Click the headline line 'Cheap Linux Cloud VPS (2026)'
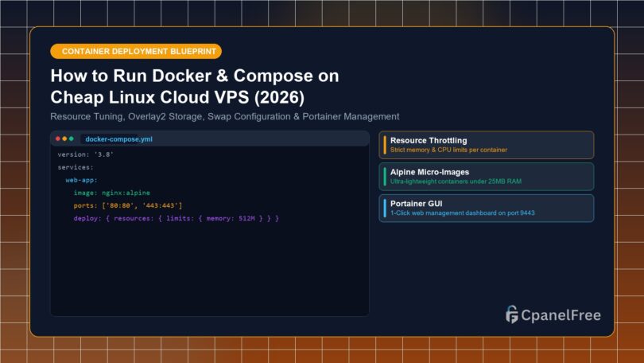Screen dimensions: 644x363 click(177, 97)
